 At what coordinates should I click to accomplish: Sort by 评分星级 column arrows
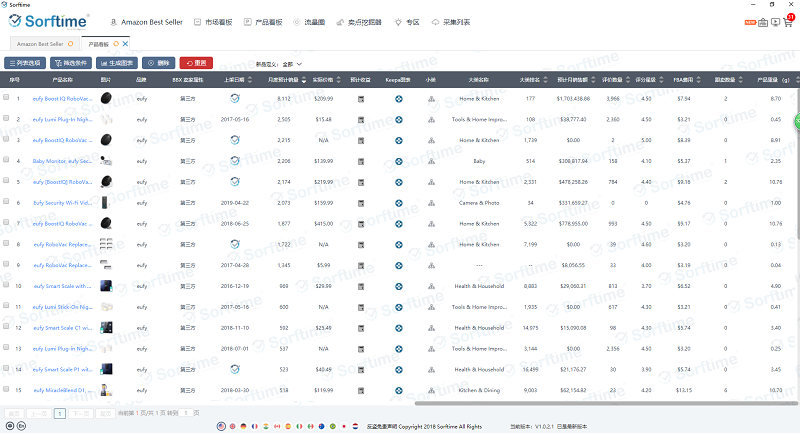point(661,80)
